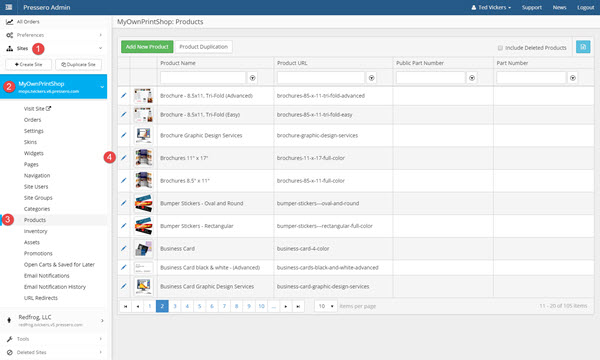The height and width of the screenshot is (360, 600).
Task: Go to next page arrow
Action: tap(286, 306)
